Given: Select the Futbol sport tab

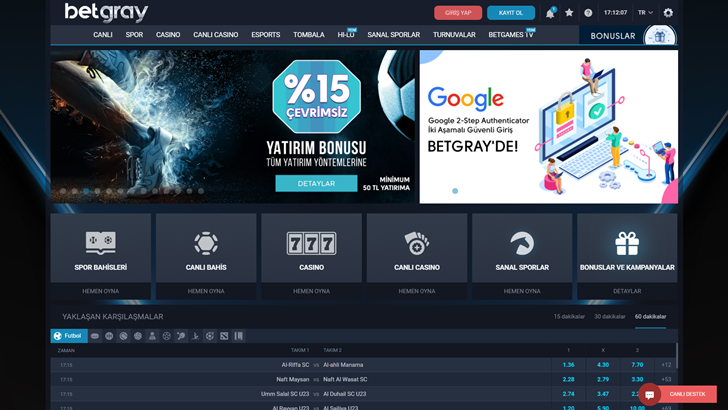Looking at the screenshot, I should point(69,336).
